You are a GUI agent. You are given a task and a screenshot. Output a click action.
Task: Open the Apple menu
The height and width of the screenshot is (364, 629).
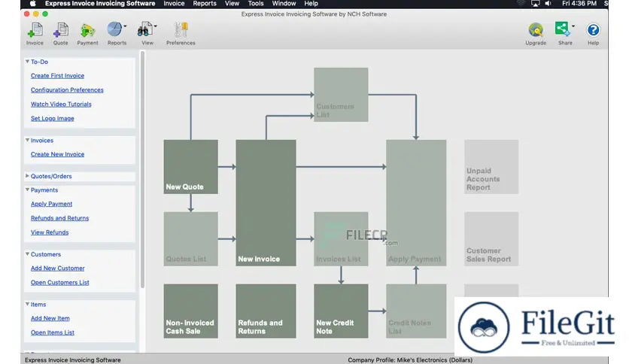[x=32, y=4]
